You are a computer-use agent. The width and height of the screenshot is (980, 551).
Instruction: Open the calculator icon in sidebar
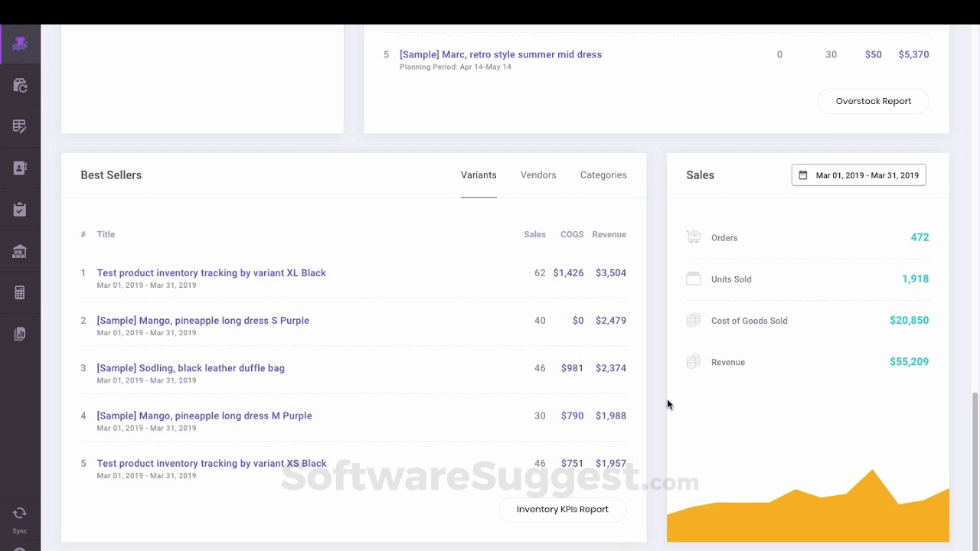[19, 292]
